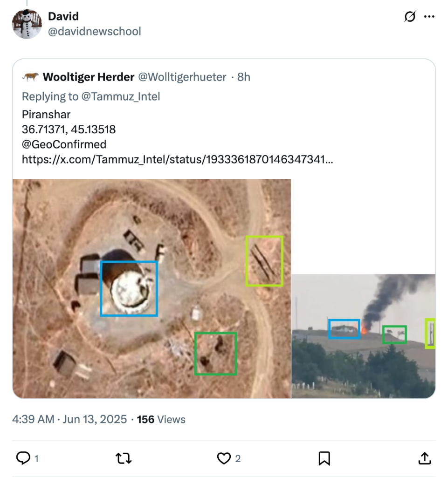Image resolution: width=448 pixels, height=477 pixels.
Task: Open the x.com/Tammuz_Intel status link
Action: tap(177, 160)
